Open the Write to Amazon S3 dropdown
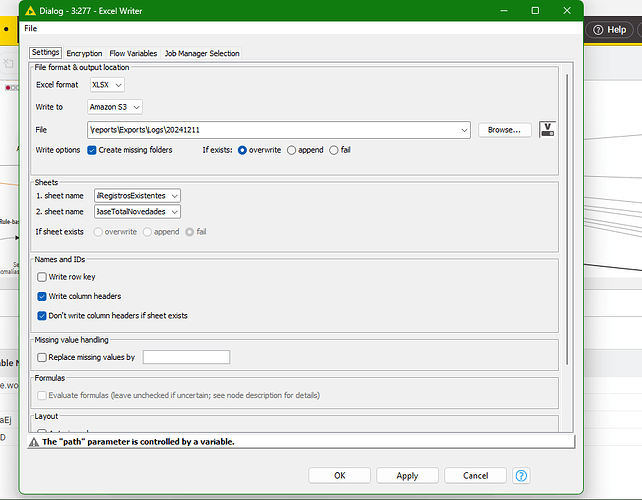Viewport: 642px width, 500px height. 115,107
